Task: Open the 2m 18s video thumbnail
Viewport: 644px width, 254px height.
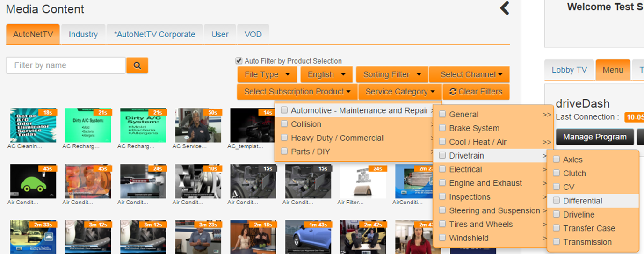Action: coord(253,237)
